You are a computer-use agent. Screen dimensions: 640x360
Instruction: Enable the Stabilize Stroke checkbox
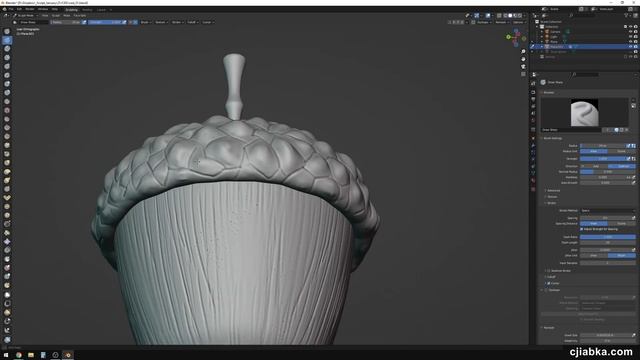549,271
